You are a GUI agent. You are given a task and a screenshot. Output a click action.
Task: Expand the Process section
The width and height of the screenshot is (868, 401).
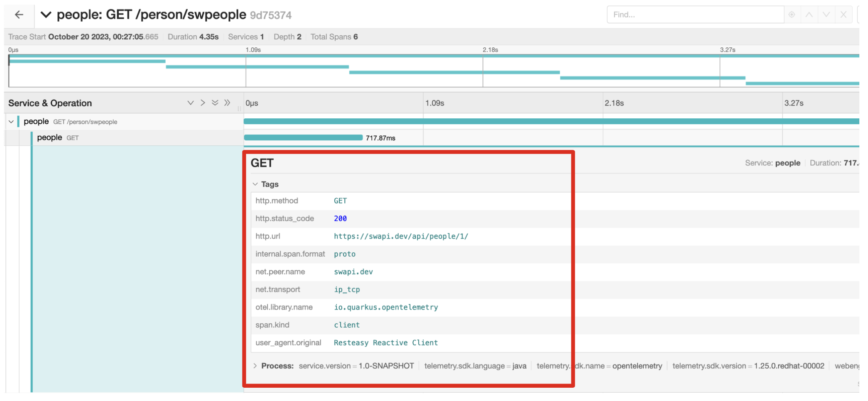[x=255, y=366]
